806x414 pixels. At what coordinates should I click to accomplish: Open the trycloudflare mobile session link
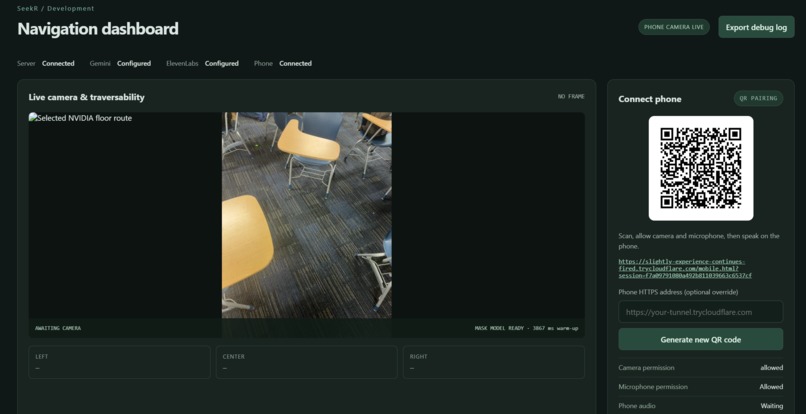[685, 268]
